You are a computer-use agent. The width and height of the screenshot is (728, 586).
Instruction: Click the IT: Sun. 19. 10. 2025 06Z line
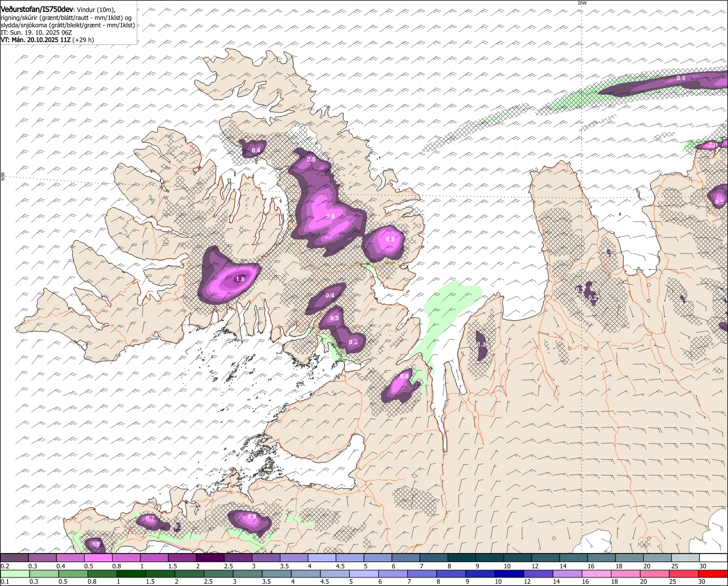click(36, 32)
